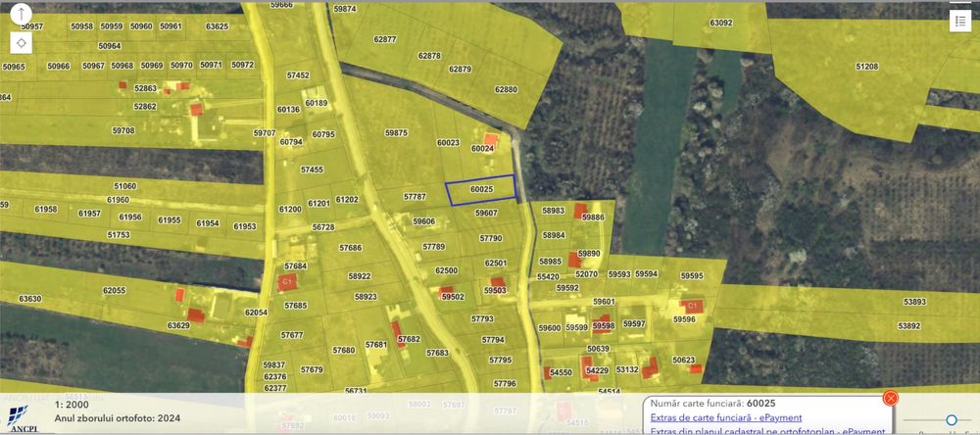Click parcel label 59595
This screenshot has width=980, height=435.
tap(692, 275)
